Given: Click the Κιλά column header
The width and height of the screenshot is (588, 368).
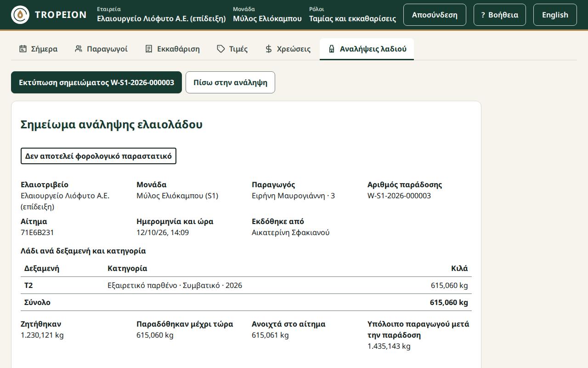Looking at the screenshot, I should (459, 268).
